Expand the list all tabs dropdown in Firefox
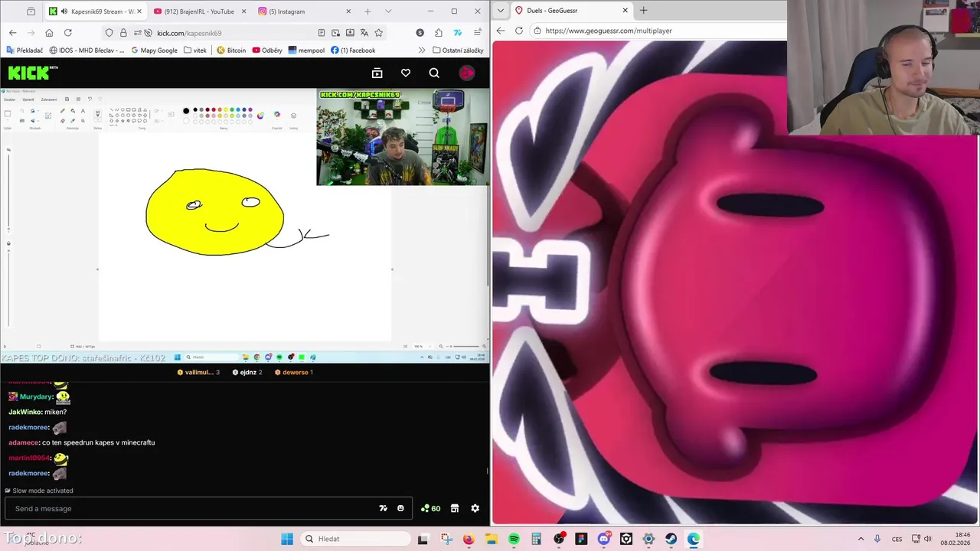980x551 pixels. tap(388, 11)
